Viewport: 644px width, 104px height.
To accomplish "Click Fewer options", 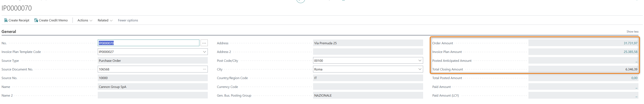I will (128, 20).
